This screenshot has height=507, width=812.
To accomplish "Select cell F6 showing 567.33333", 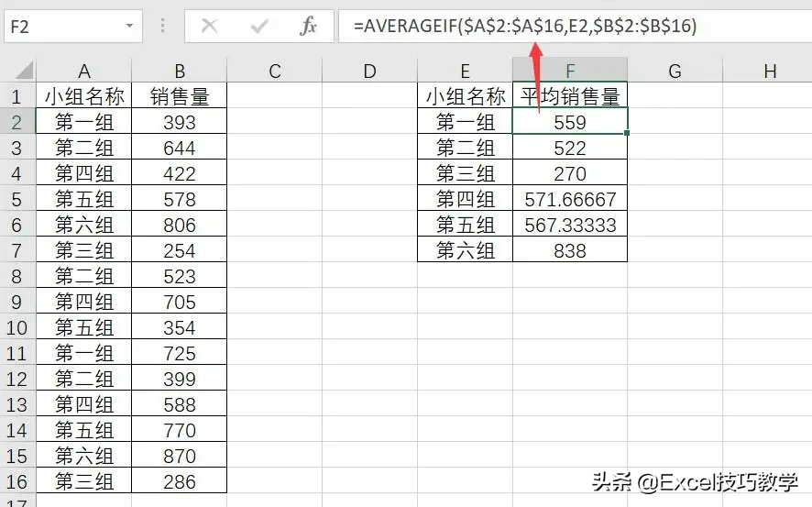I will (570, 225).
